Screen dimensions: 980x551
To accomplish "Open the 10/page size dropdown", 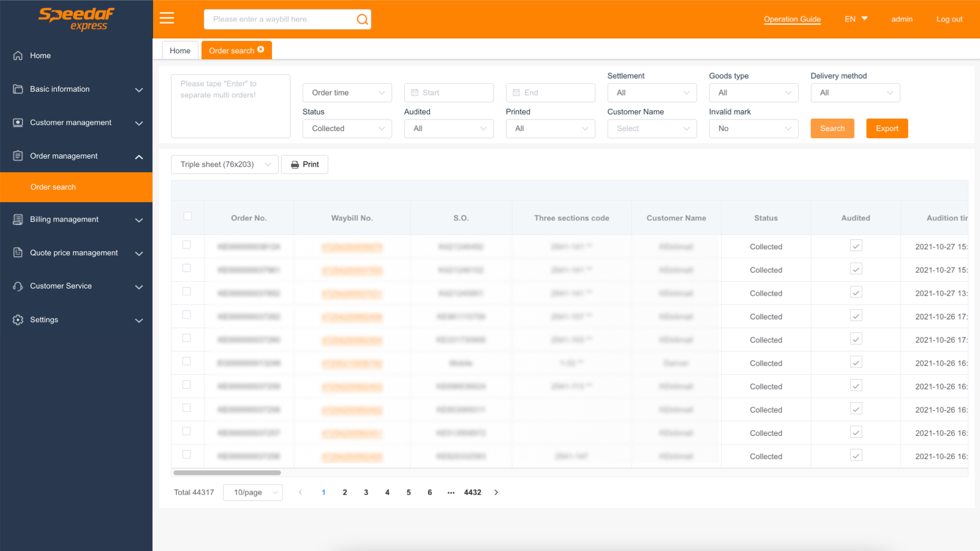I will pyautogui.click(x=253, y=492).
